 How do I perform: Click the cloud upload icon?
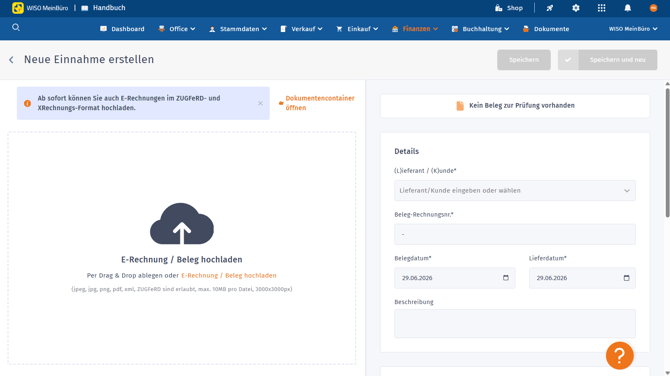[182, 223]
